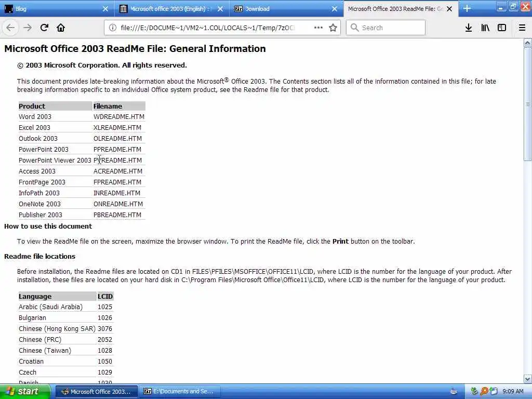Click the green tray icon
532x399 pixels.
click(x=475, y=392)
